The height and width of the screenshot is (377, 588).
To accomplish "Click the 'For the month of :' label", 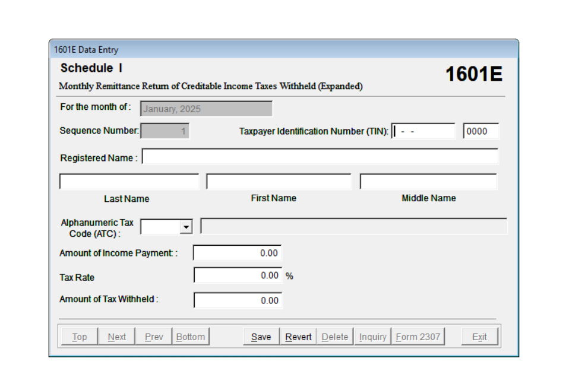I will click(96, 107).
